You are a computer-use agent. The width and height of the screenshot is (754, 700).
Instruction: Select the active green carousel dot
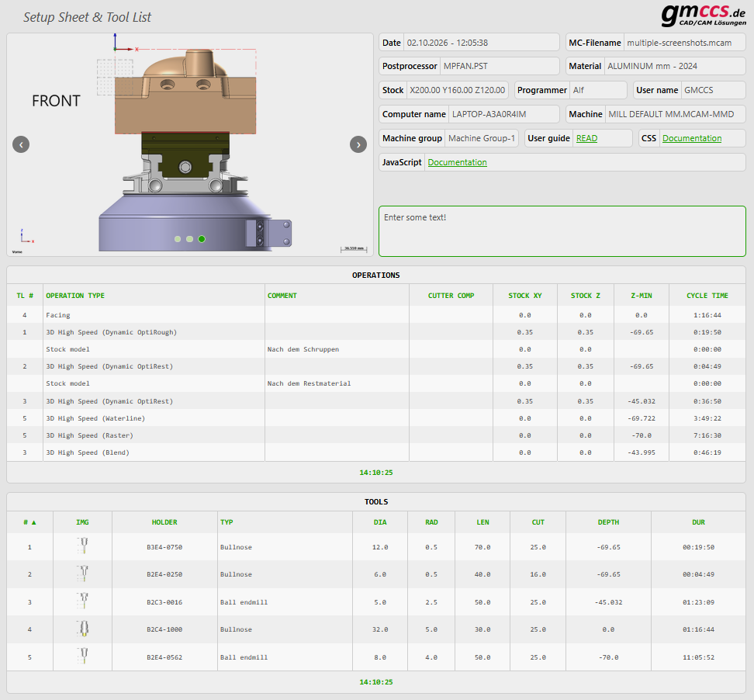pos(202,239)
